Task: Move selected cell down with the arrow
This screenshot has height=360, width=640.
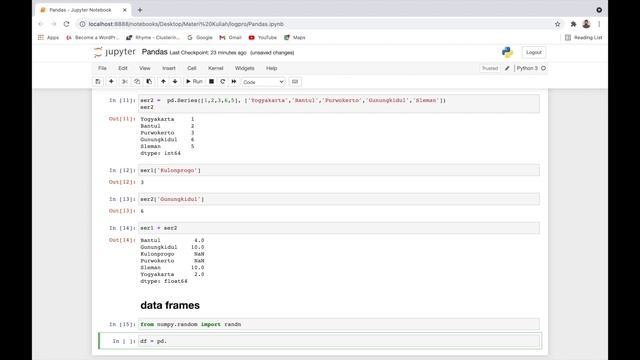Action: (x=175, y=82)
